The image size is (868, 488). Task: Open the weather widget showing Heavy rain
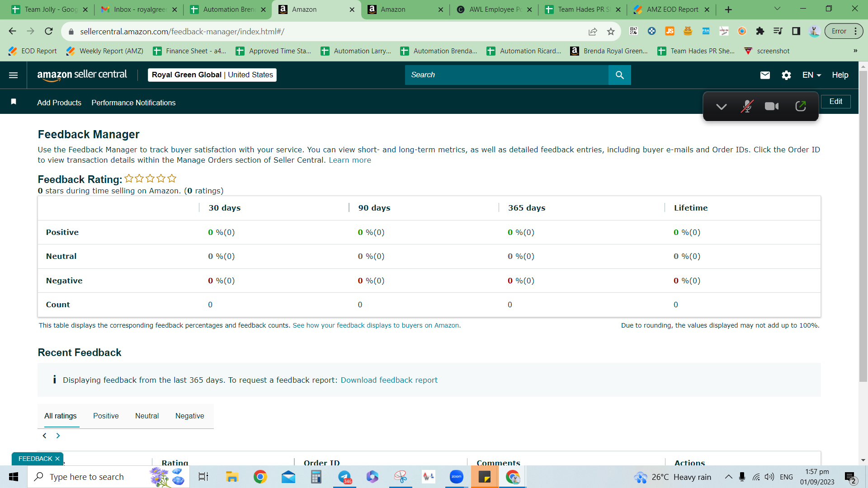click(x=672, y=477)
